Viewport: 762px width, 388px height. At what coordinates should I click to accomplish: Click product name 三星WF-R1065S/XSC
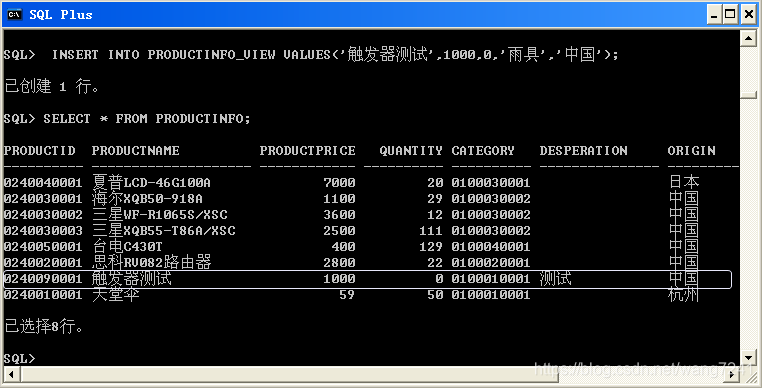[159, 214]
